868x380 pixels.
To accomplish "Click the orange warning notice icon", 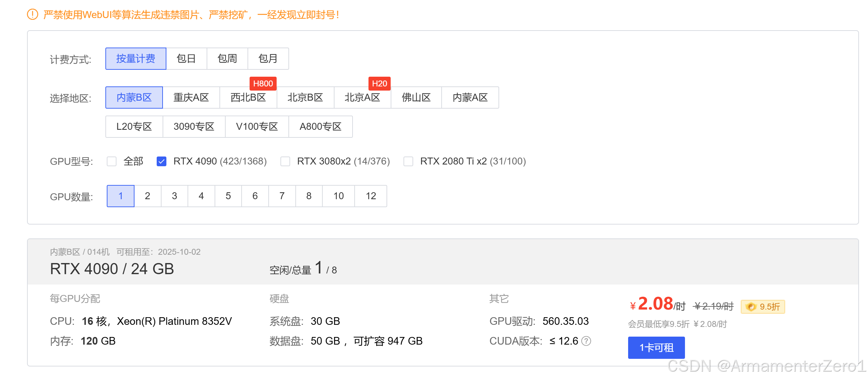I will 33,15.
